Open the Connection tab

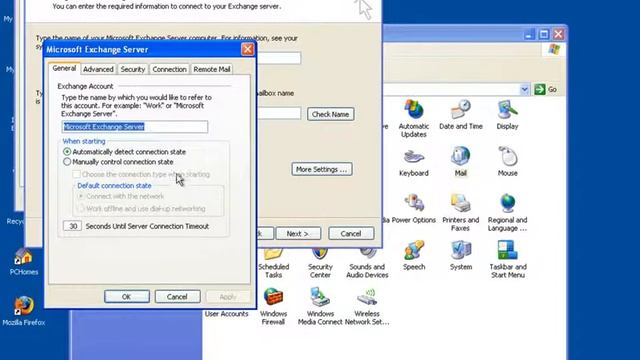[x=169, y=69]
